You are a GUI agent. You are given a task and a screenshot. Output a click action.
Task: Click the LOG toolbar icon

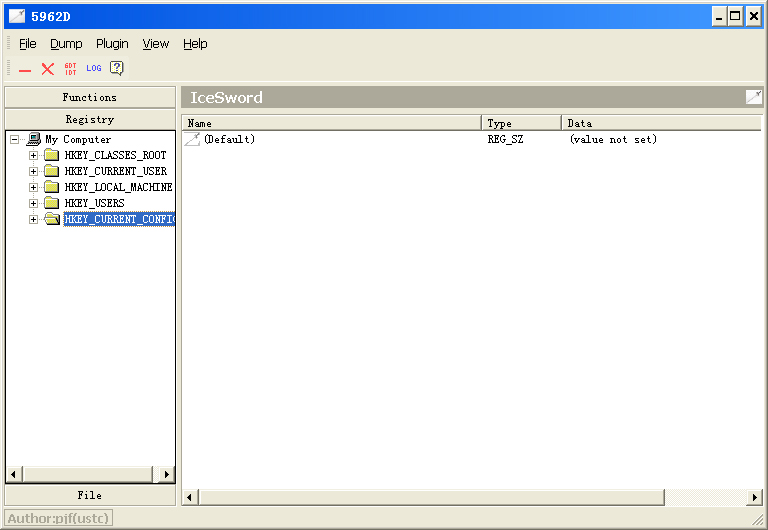coord(94,68)
